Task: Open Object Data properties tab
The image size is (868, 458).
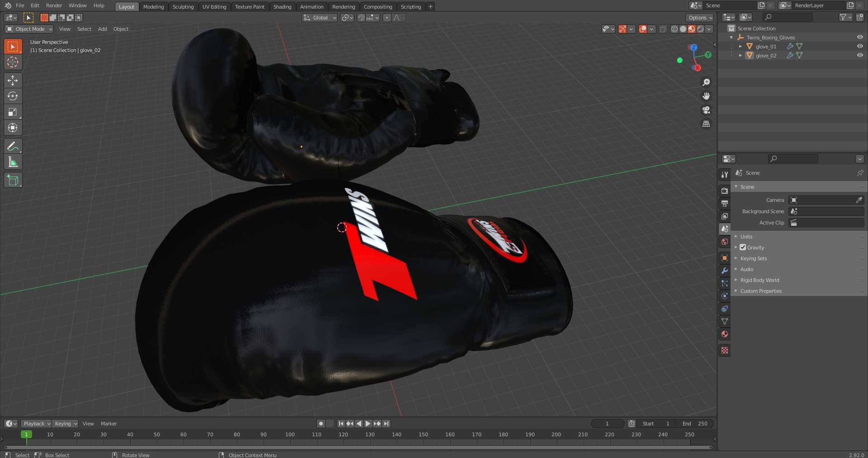Action: pyautogui.click(x=725, y=321)
